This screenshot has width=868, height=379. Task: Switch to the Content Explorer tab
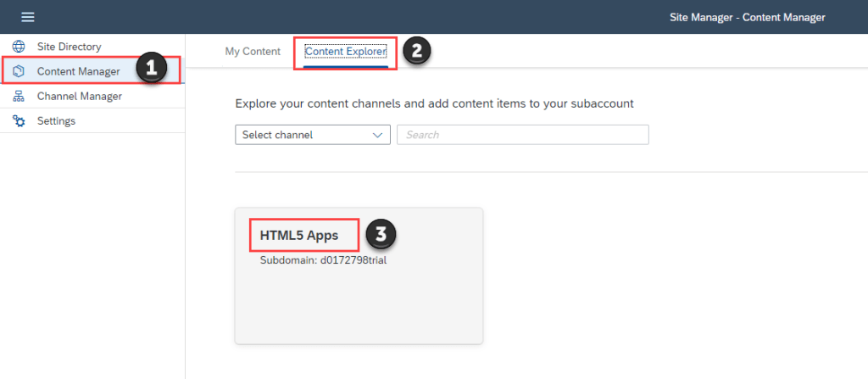345,52
